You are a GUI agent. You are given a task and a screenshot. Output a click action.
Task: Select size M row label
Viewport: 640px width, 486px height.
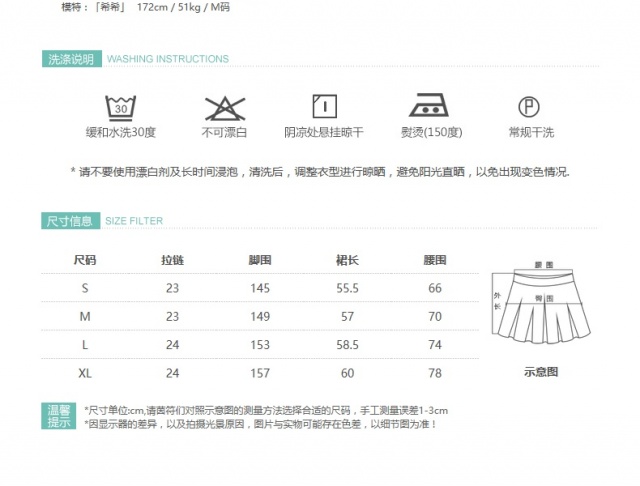tap(85, 316)
